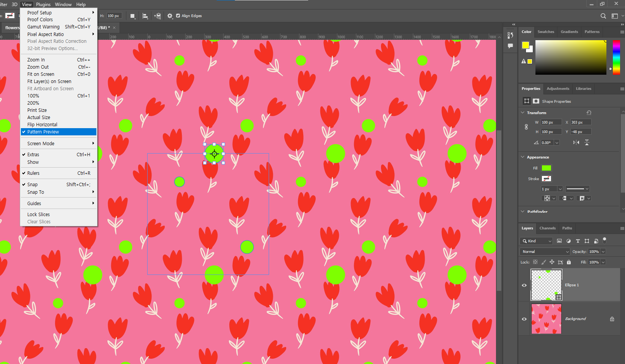Open the Help menu
625x364 pixels.
coord(81,5)
